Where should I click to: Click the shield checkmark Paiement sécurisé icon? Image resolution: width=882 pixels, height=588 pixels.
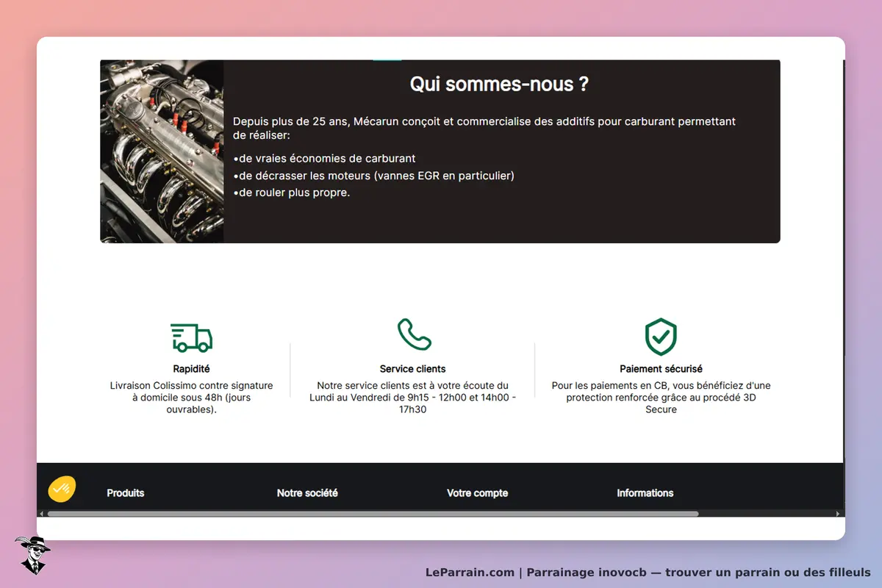[661, 337]
